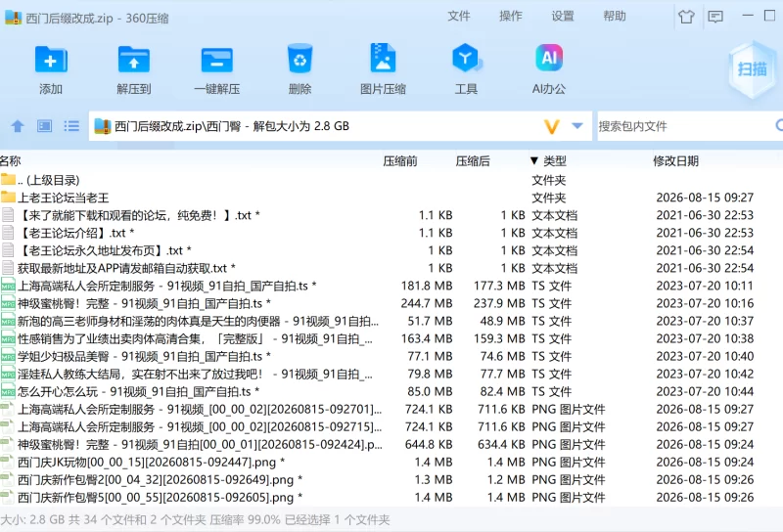Click the 删除 recycle-bin icon
Viewport: 783px width, 532px height.
tap(299, 59)
